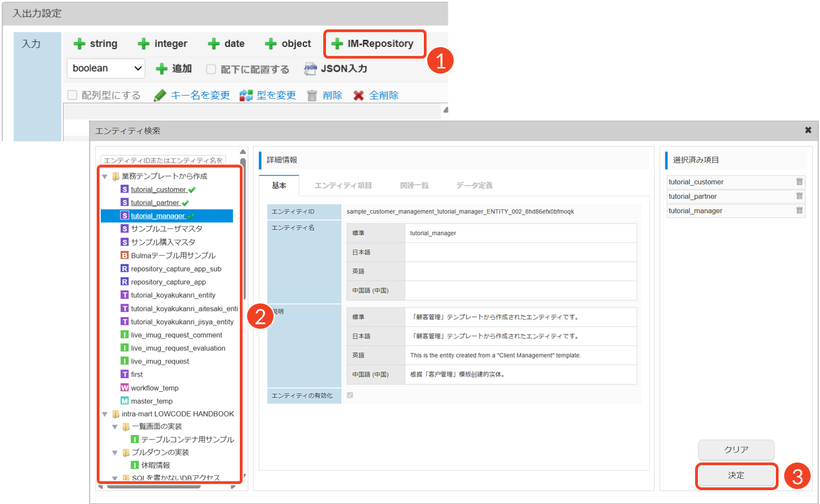The width and height of the screenshot is (820, 504).
Task: Click the IM-Repository add button
Action: click(374, 44)
